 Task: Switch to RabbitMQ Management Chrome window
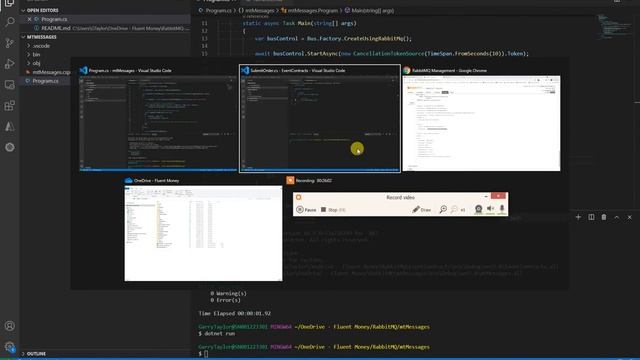click(x=481, y=119)
